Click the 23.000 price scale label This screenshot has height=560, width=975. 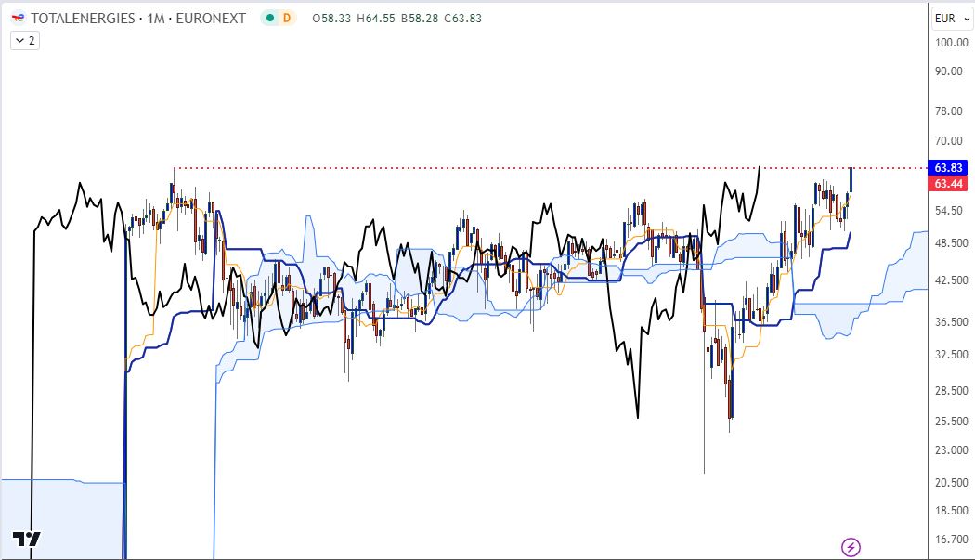point(952,449)
